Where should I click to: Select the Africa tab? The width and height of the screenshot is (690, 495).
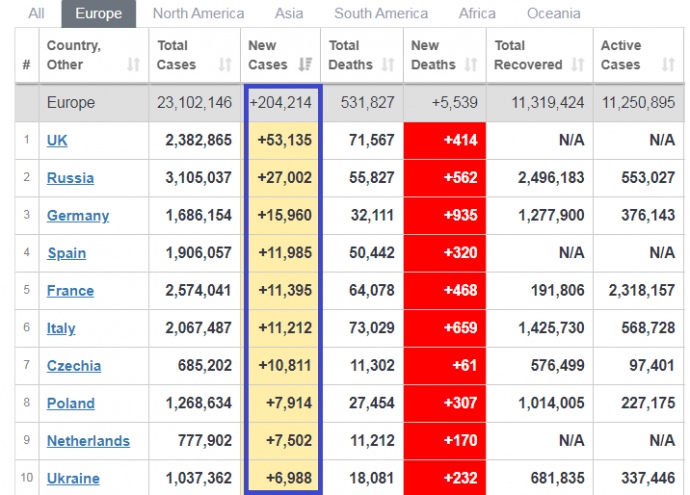click(x=476, y=14)
